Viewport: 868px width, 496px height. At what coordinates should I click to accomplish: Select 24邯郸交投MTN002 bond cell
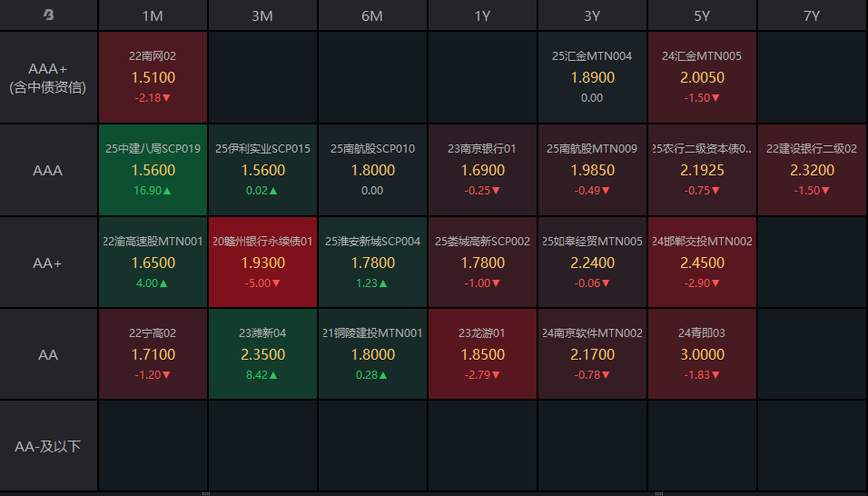coord(702,263)
